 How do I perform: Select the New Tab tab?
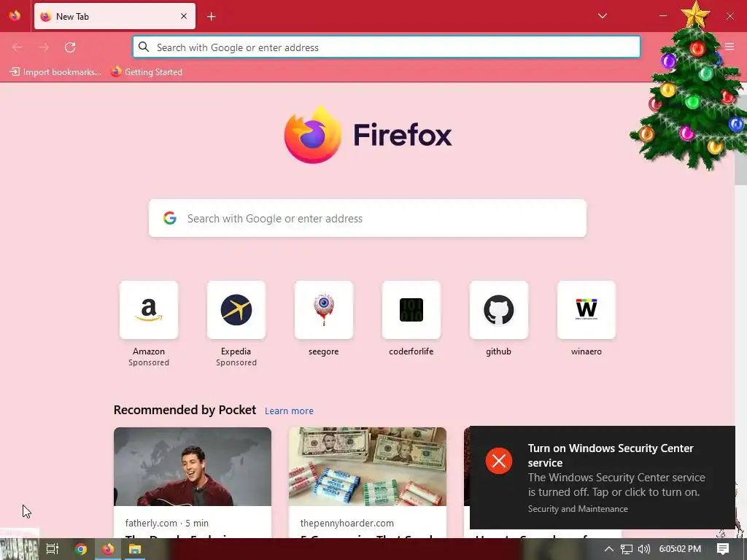click(115, 16)
